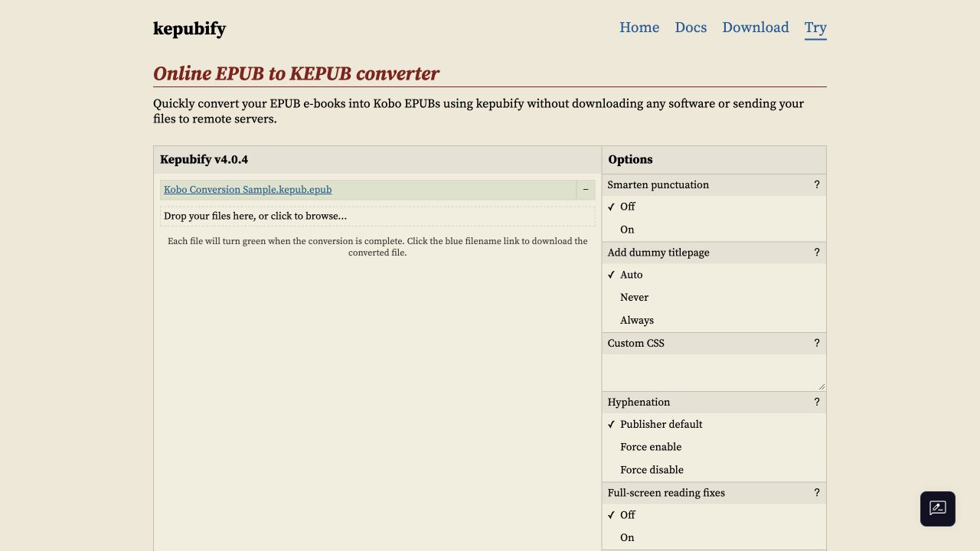The height and width of the screenshot is (551, 980).
Task: Open help for Smarten punctuation option
Action: point(816,184)
